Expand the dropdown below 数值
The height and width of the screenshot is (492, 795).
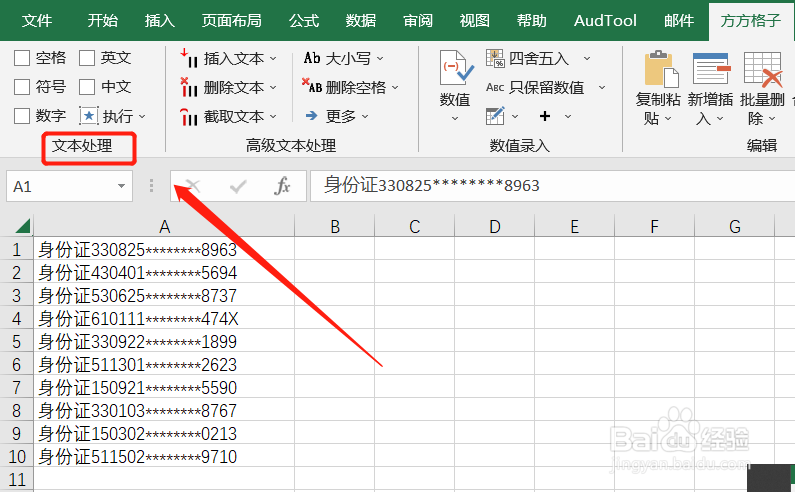coord(455,118)
